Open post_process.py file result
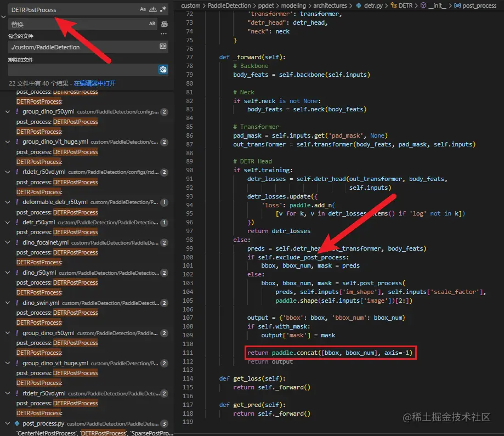The height and width of the screenshot is (436, 504). [43, 423]
